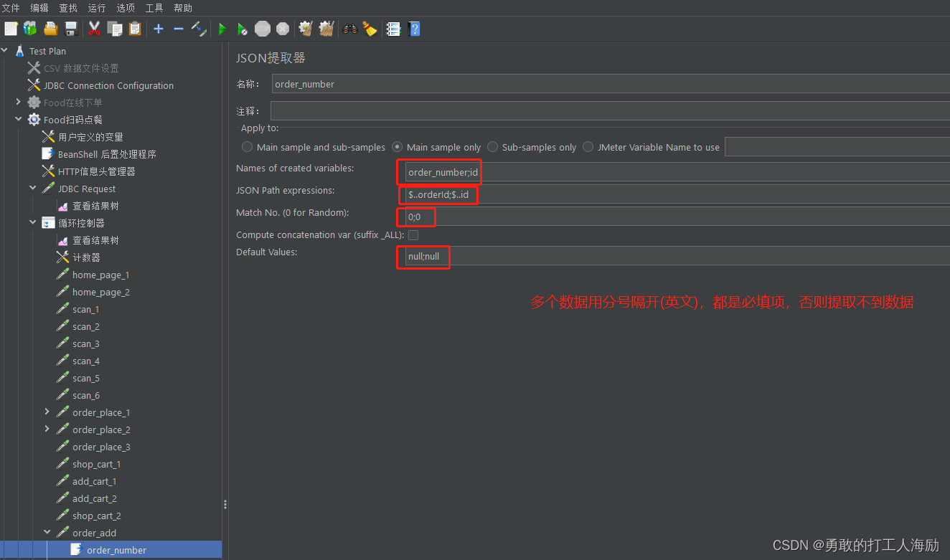Viewport: 950px width, 560px height.
Task: Select Main sample only radio button
Action: click(x=397, y=147)
